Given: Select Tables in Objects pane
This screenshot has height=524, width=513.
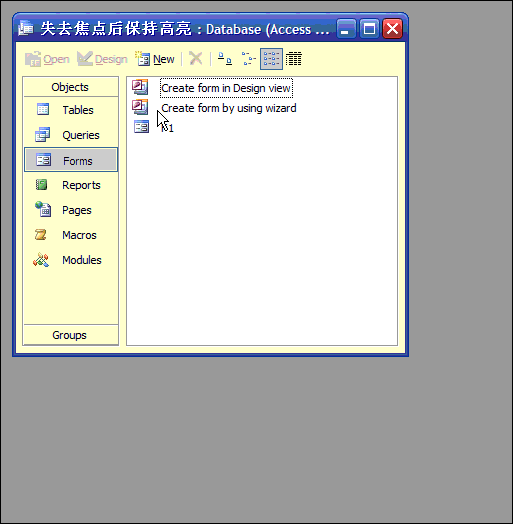Looking at the screenshot, I should tap(71, 110).
